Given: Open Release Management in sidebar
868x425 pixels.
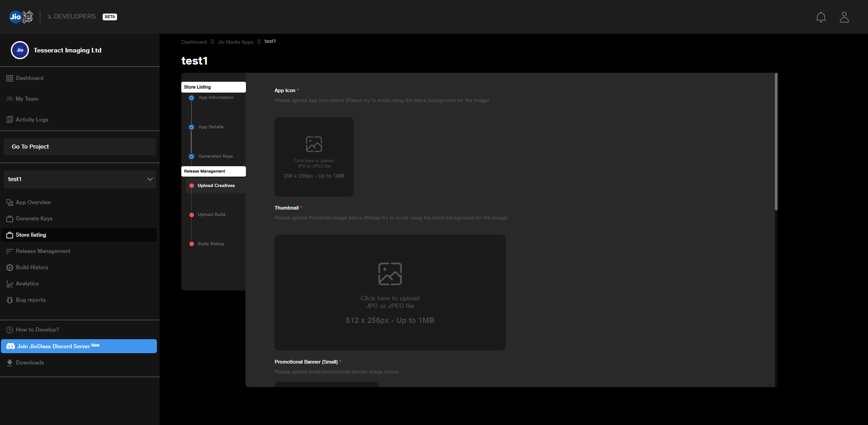Looking at the screenshot, I should [43, 251].
